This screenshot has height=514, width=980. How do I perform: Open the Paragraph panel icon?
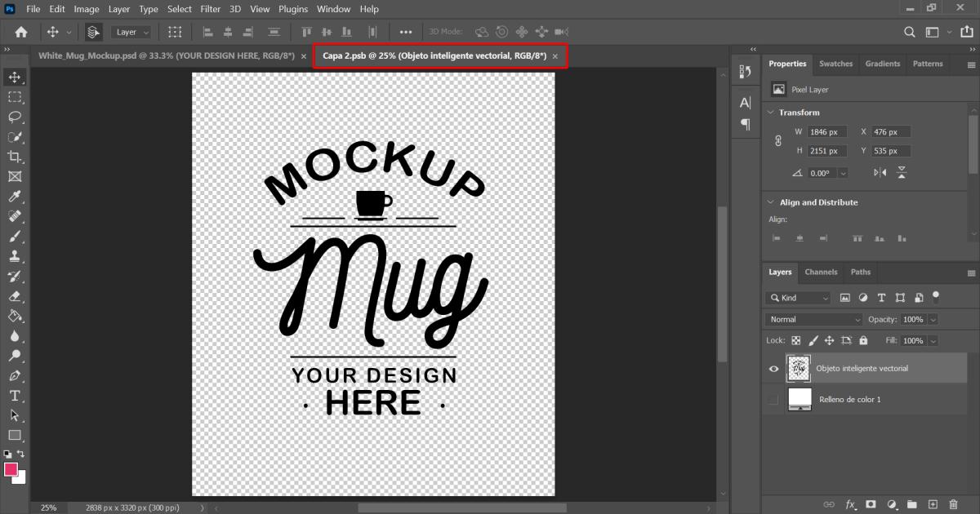click(x=745, y=124)
